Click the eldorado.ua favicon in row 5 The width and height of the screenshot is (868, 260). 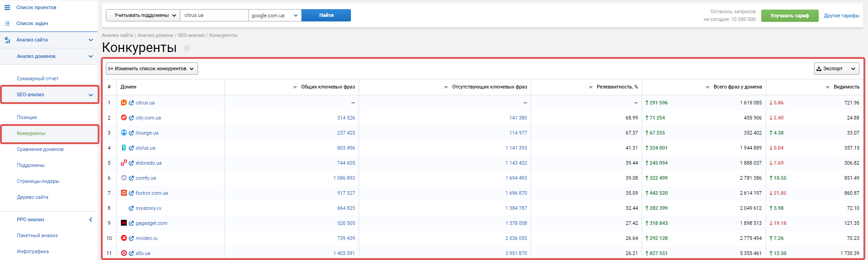(x=124, y=163)
